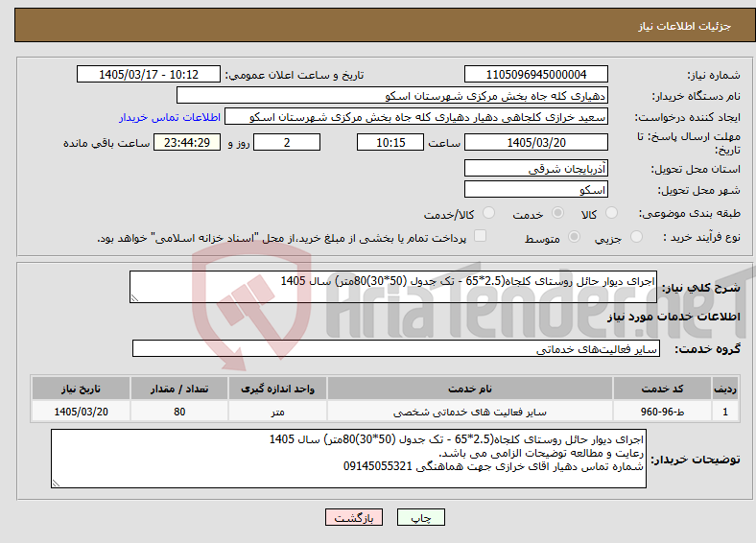Click the quantity cell 80

[179, 412]
